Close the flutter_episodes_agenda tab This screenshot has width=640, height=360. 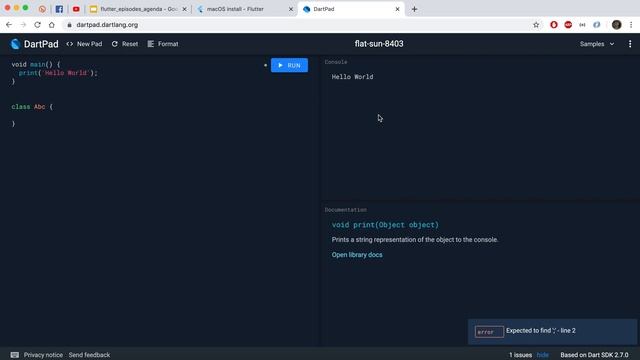tap(184, 9)
